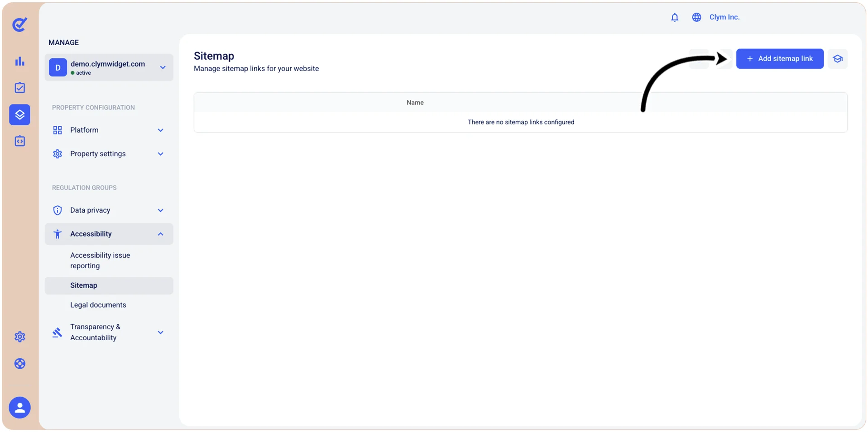Open the settings gear in left rail
Screen dimensions: 868x432
point(19,337)
